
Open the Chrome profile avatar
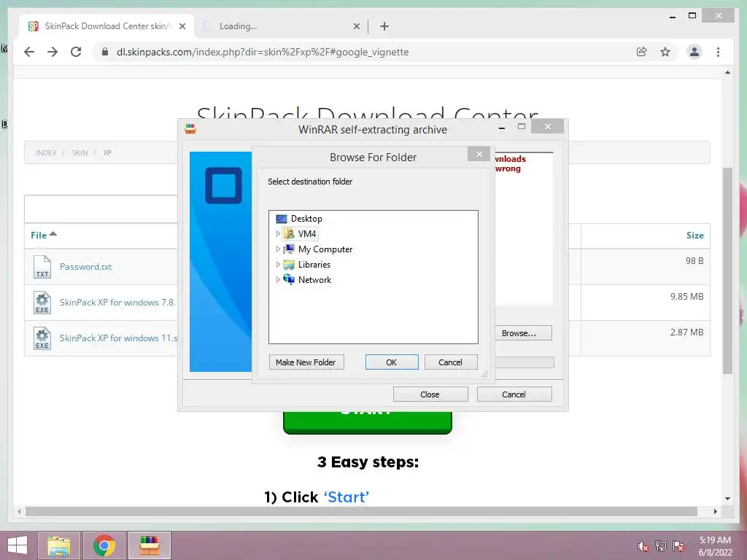click(x=694, y=52)
